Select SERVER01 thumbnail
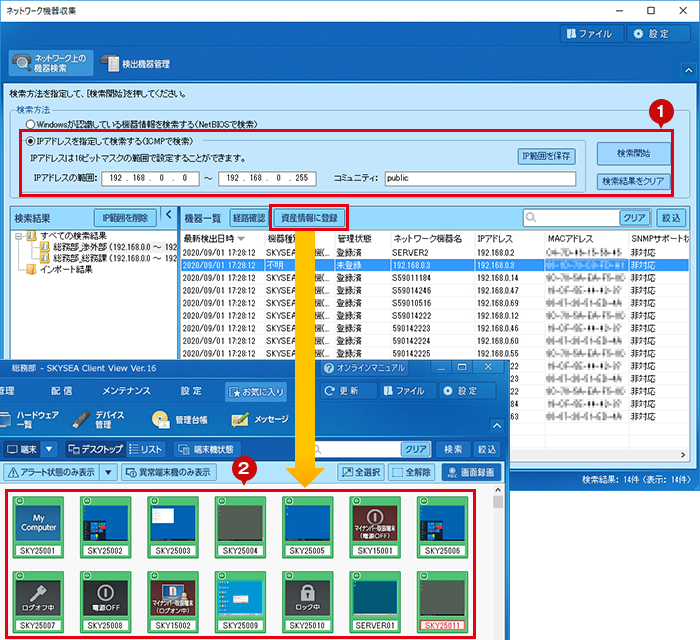 pyautogui.click(x=375, y=602)
